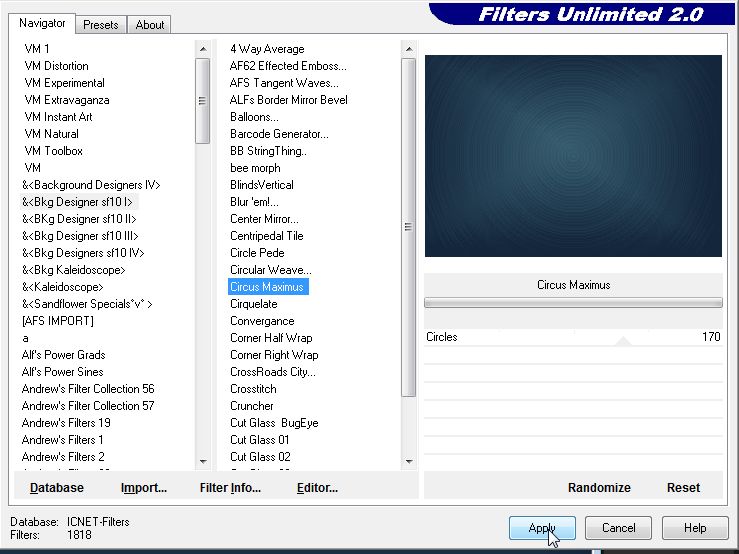Choose the bee morph filter
The width and height of the screenshot is (739, 554).
[255, 168]
